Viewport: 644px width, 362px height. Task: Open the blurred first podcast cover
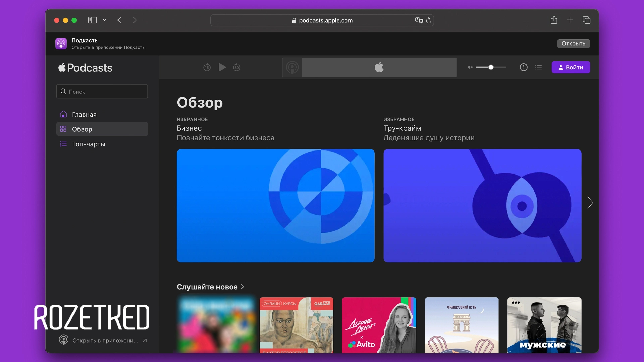tap(216, 325)
